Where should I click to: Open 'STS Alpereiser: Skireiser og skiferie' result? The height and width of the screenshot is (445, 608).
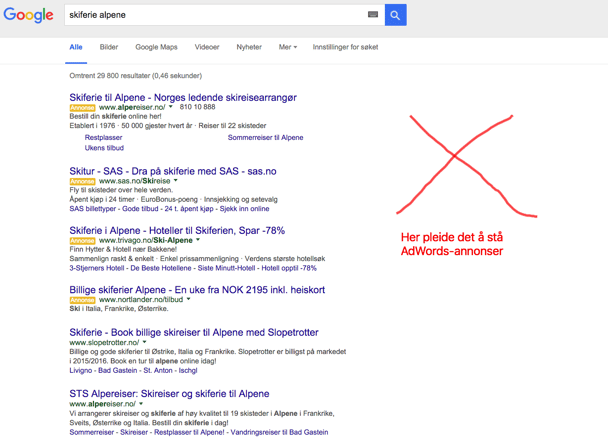[169, 393]
